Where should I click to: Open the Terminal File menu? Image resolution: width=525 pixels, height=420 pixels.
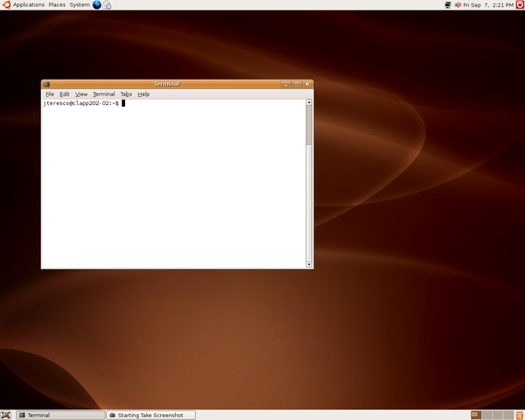coord(50,94)
